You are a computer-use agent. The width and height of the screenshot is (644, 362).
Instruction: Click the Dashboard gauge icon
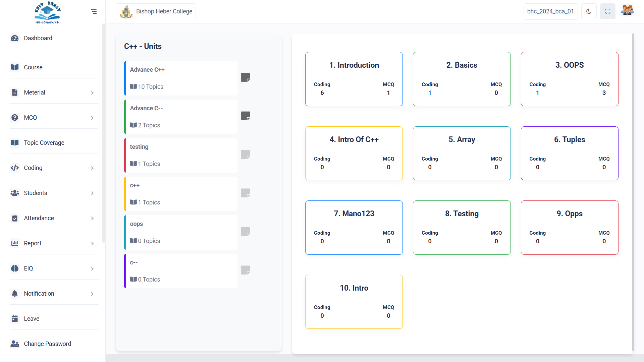coord(15,38)
